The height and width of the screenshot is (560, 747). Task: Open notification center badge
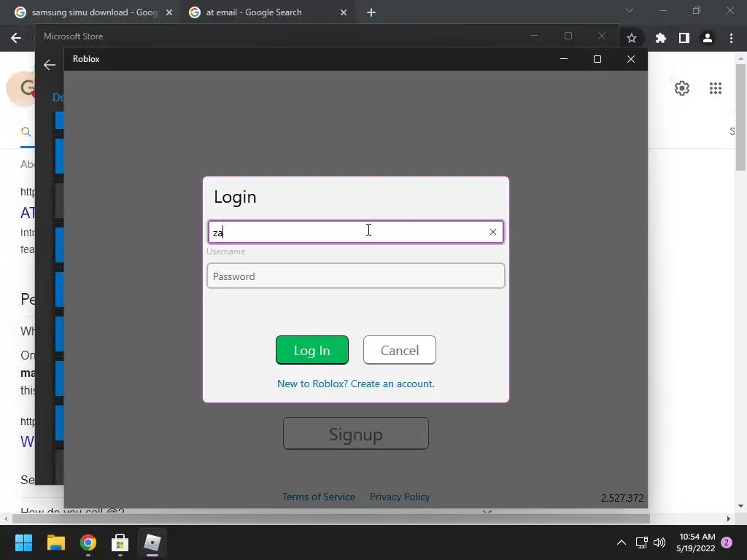pos(727,542)
